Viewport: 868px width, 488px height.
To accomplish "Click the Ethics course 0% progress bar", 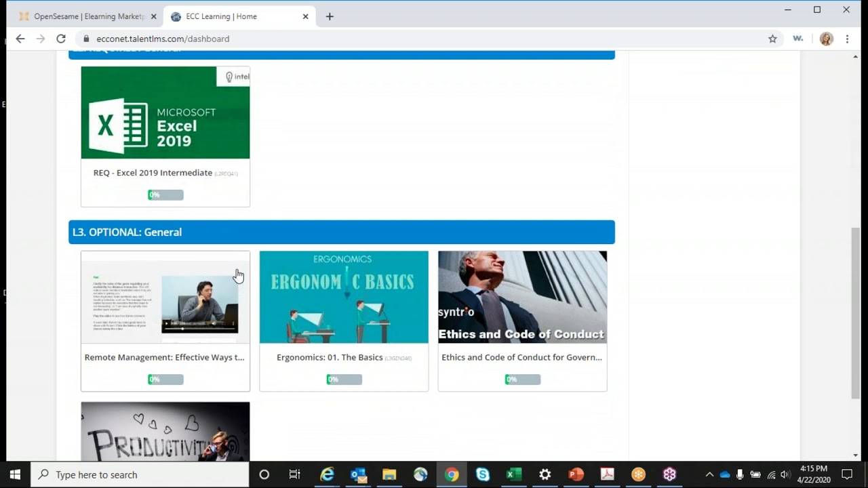I will point(522,379).
